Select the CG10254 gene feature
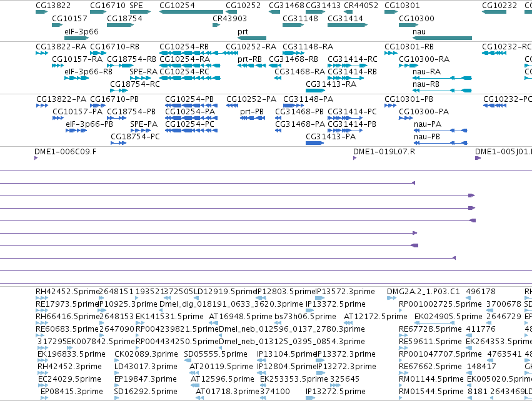Screen dimensions: 532x401 click(191, 12)
